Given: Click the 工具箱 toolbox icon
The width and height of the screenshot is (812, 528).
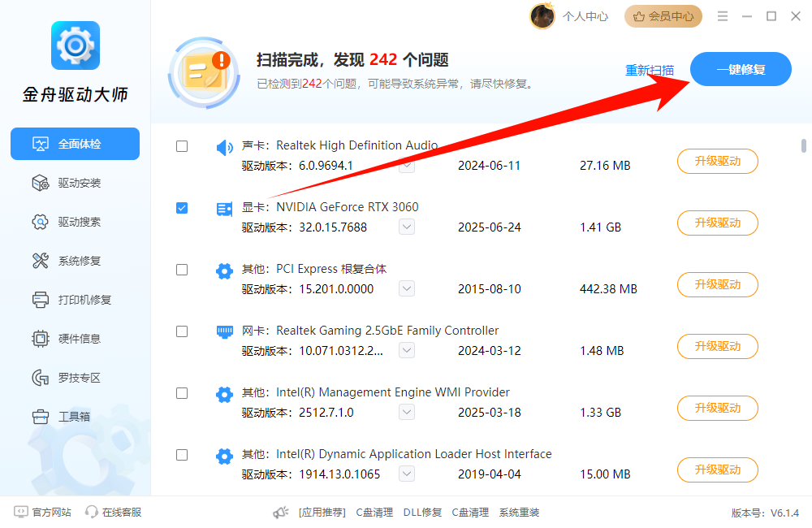Looking at the screenshot, I should [x=41, y=417].
